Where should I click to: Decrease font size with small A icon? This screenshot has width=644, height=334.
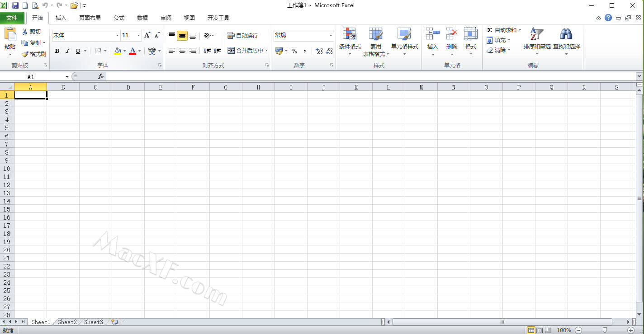157,35
